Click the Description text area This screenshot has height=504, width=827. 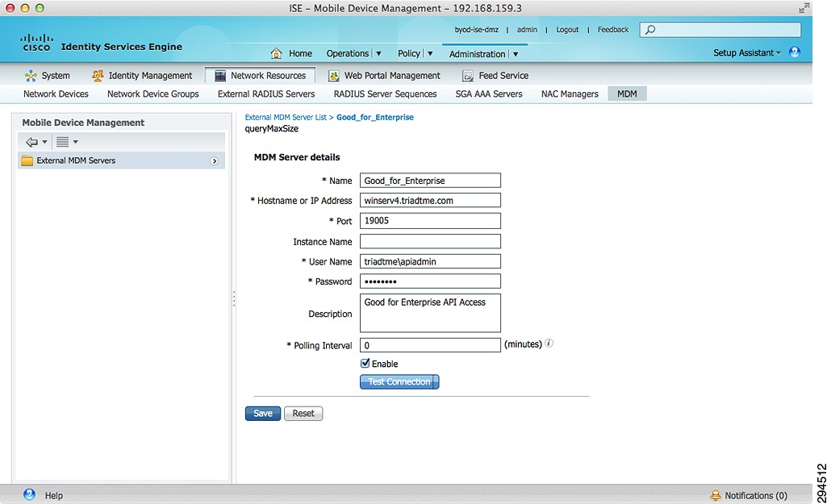point(430,313)
